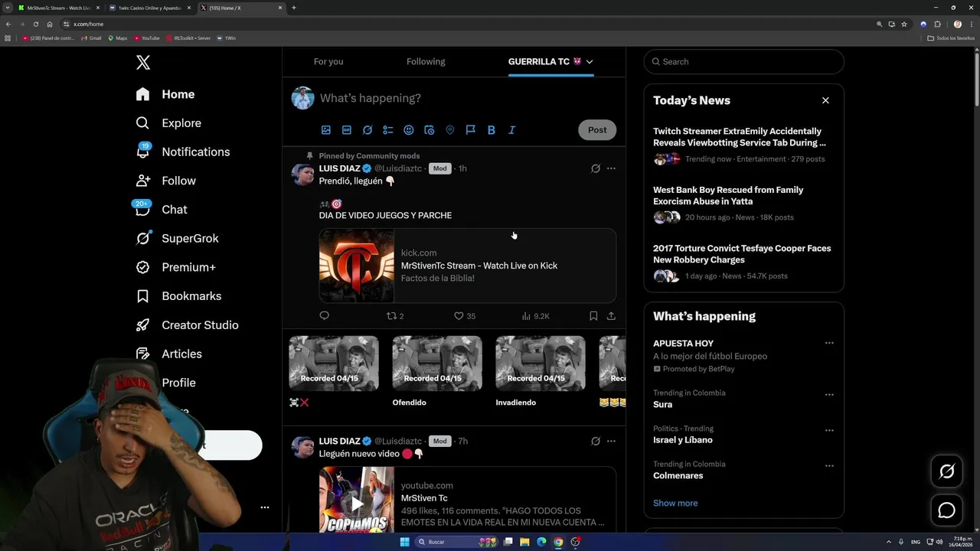Viewport: 980px width, 551px height.
Task: Open the emoji picker in composer
Action: (x=409, y=130)
